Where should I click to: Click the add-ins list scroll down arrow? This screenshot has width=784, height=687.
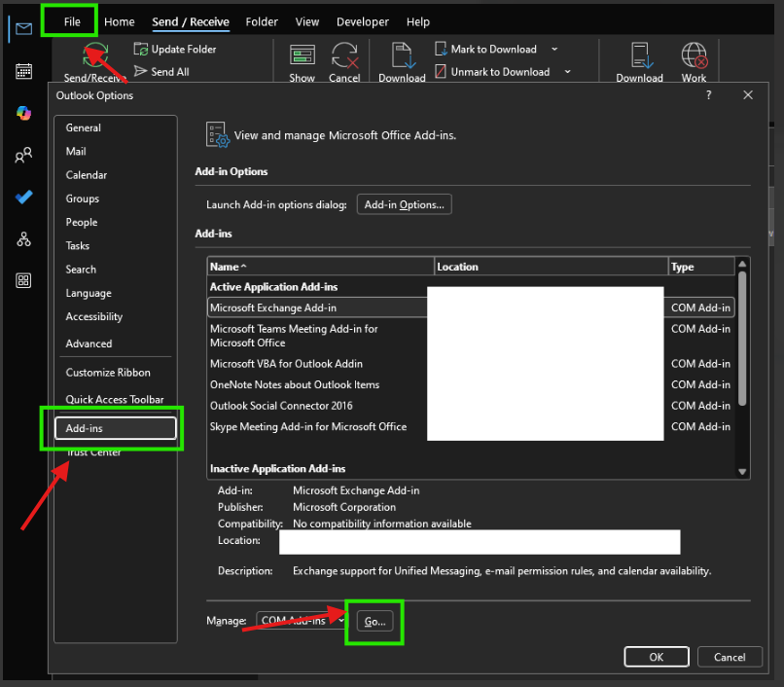pos(742,472)
